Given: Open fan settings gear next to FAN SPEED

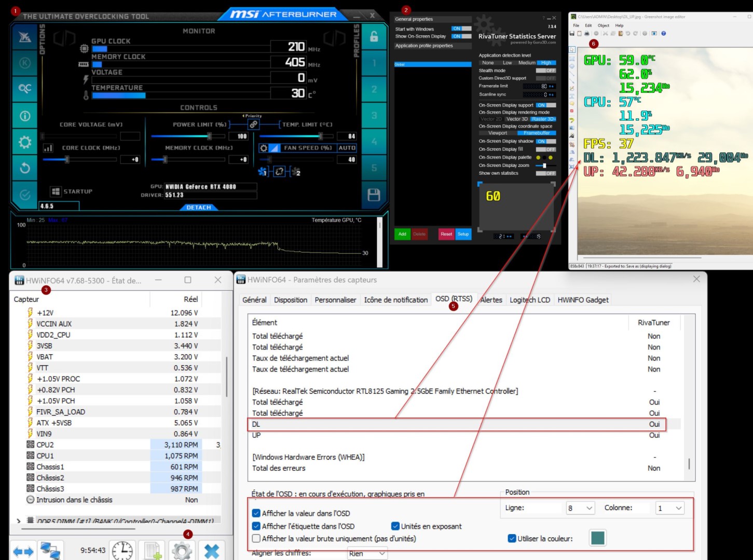Looking at the screenshot, I should click(x=264, y=148).
